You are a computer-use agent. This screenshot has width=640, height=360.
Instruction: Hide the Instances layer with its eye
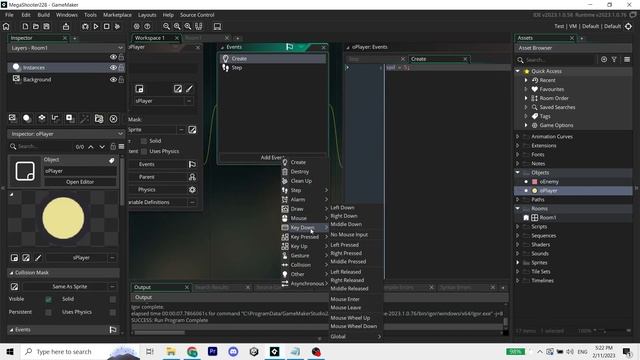pos(113,67)
